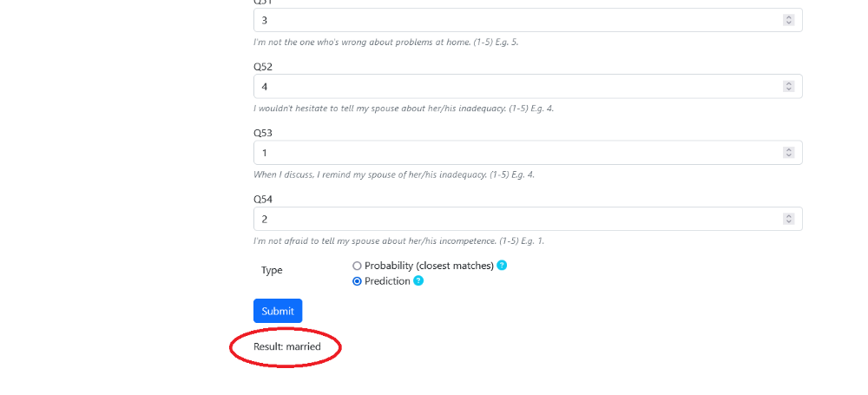Click the Q54 field label
This screenshot has width=868, height=395.
pyautogui.click(x=263, y=199)
